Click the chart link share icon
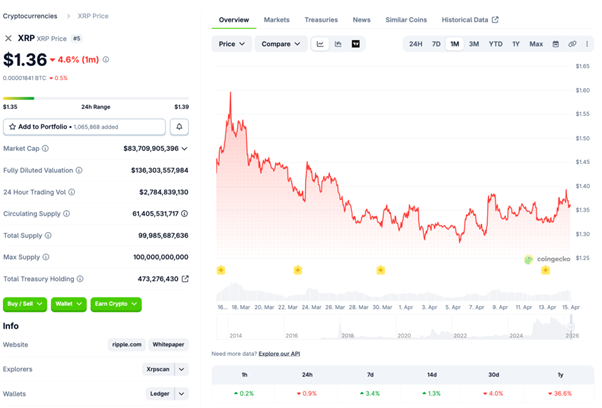602x408 pixels. (x=572, y=44)
